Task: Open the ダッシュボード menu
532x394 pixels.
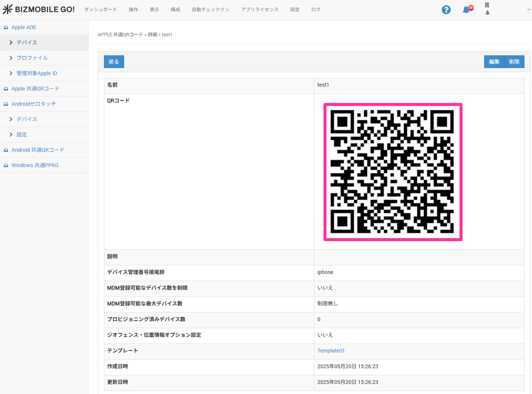Action: pos(100,9)
